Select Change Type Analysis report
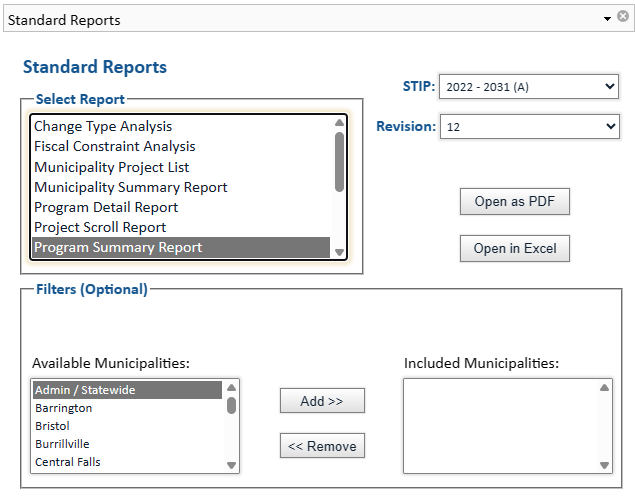Screen dimensions: 635x496 pyautogui.click(x=181, y=126)
